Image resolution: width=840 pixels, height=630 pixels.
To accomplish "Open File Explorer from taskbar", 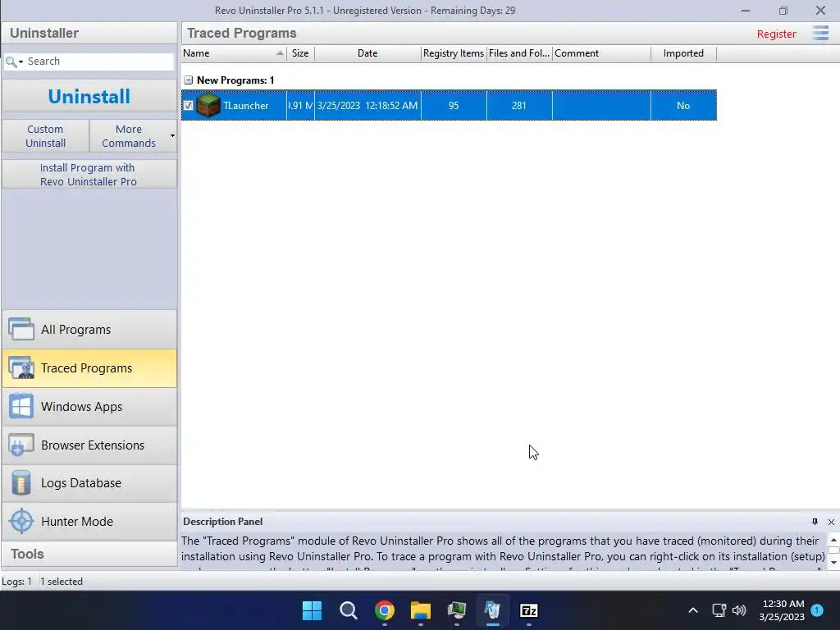I will [421, 610].
